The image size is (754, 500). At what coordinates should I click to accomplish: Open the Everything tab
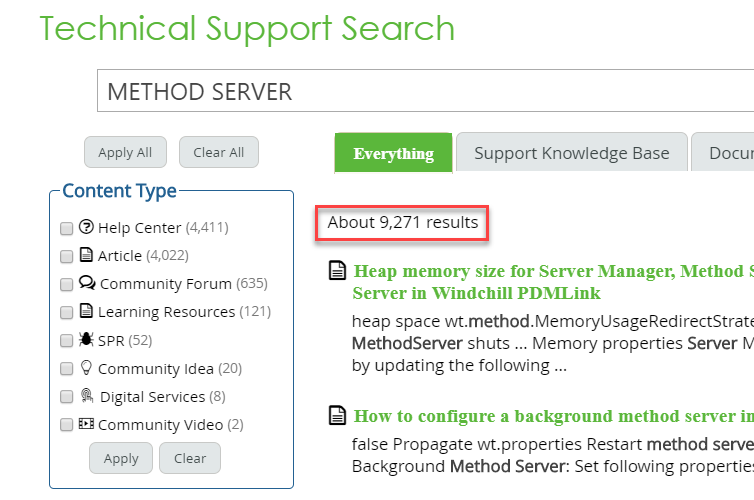point(393,153)
